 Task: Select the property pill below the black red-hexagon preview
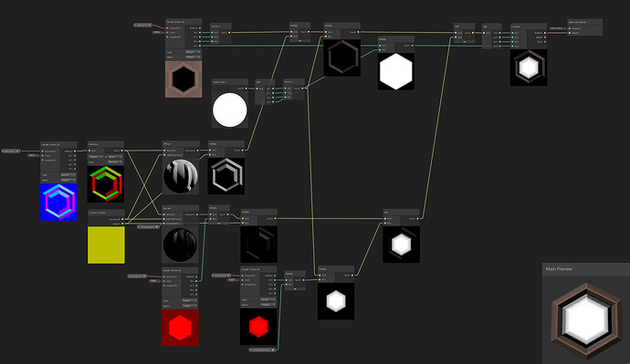coord(262,350)
